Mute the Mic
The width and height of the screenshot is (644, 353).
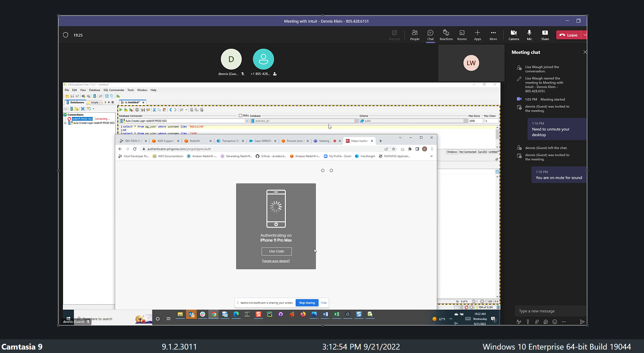[529, 35]
